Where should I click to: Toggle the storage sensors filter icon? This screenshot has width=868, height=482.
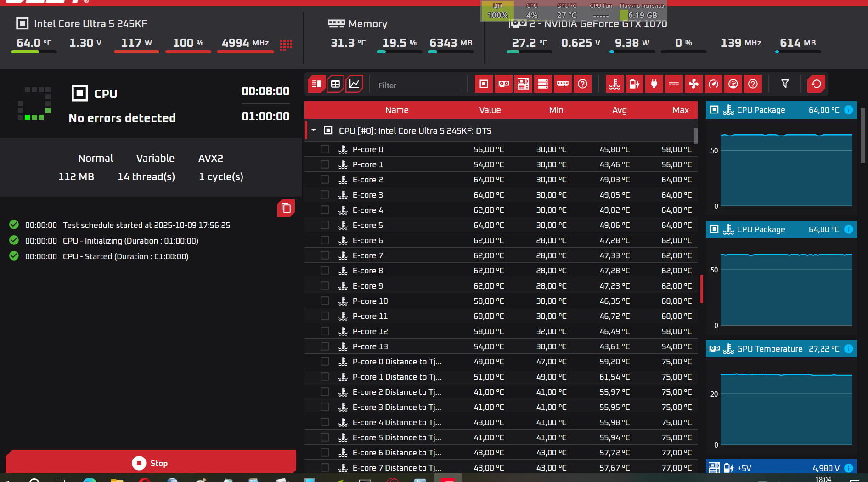(x=543, y=84)
